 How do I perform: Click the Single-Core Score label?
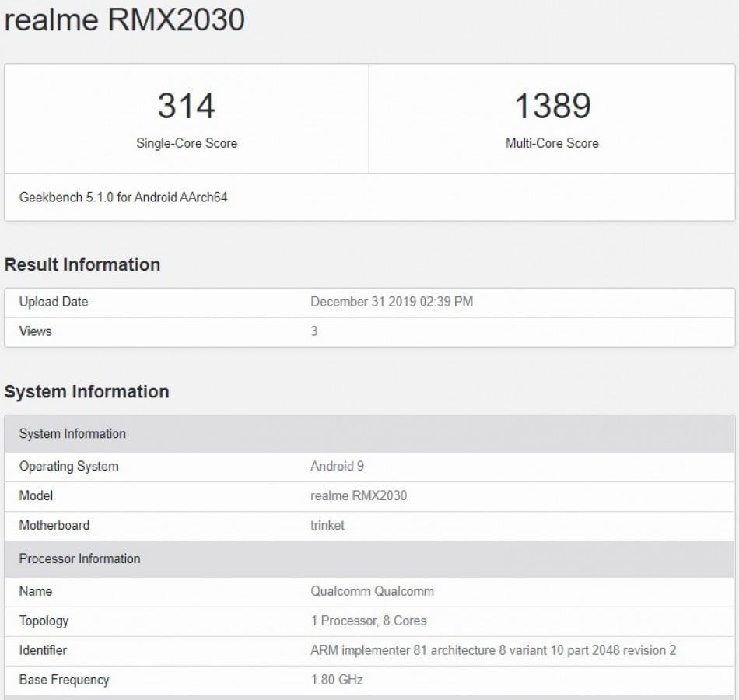coord(186,143)
